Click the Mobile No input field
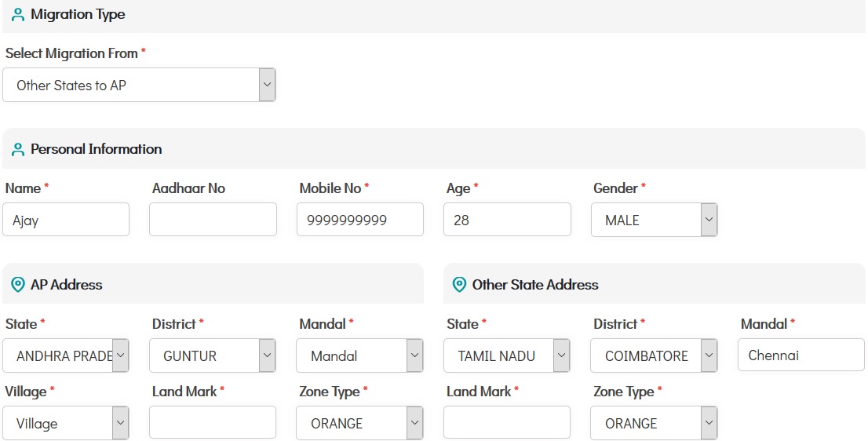The width and height of the screenshot is (868, 441). point(359,220)
